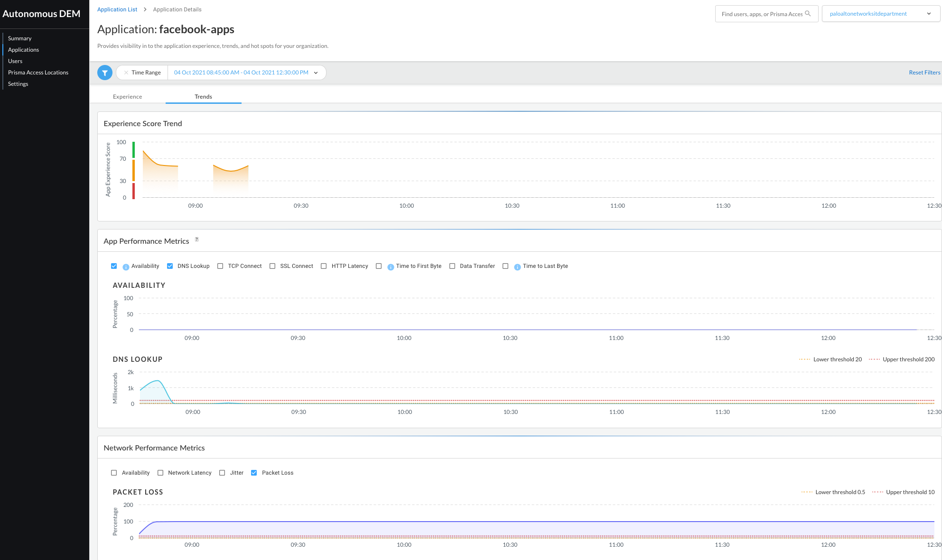This screenshot has width=942, height=560.
Task: Enable the Data Transfer checkbox
Action: click(452, 266)
